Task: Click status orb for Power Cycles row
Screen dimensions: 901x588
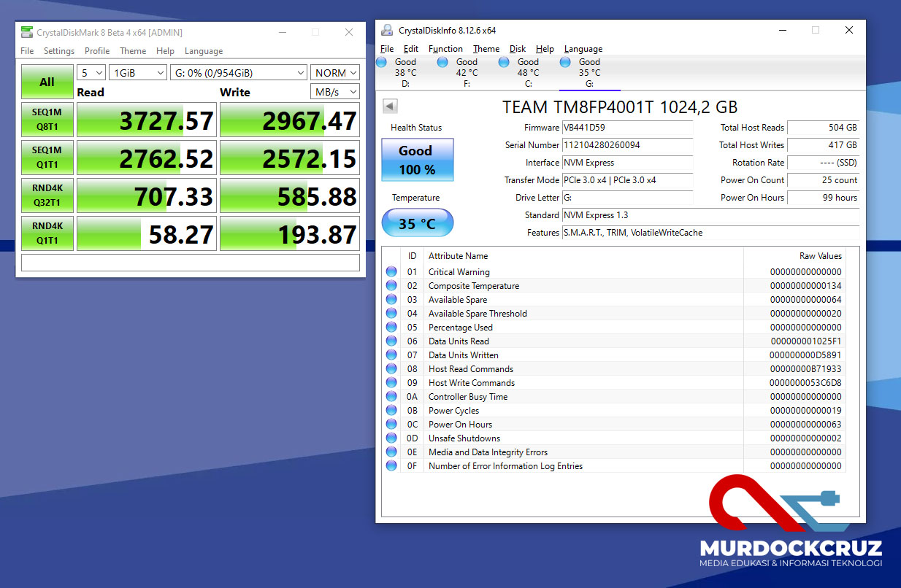Action: pyautogui.click(x=392, y=411)
